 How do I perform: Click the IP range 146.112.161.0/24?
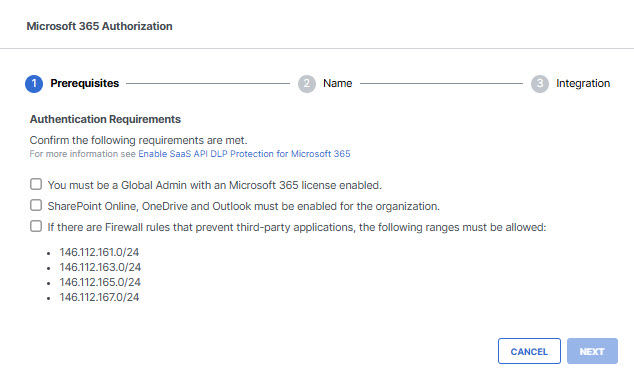pyautogui.click(x=99, y=252)
